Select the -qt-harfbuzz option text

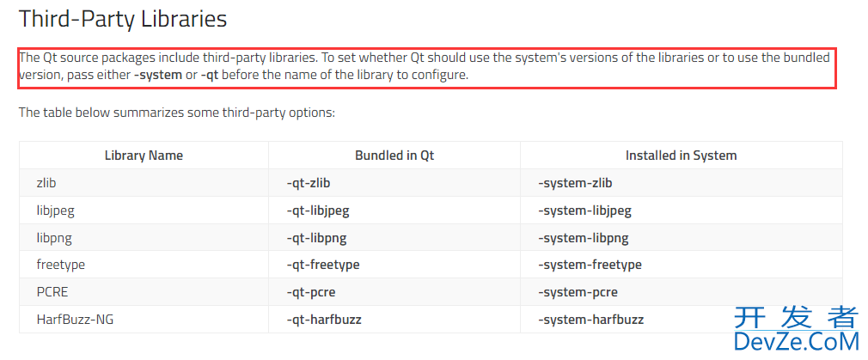(x=324, y=320)
